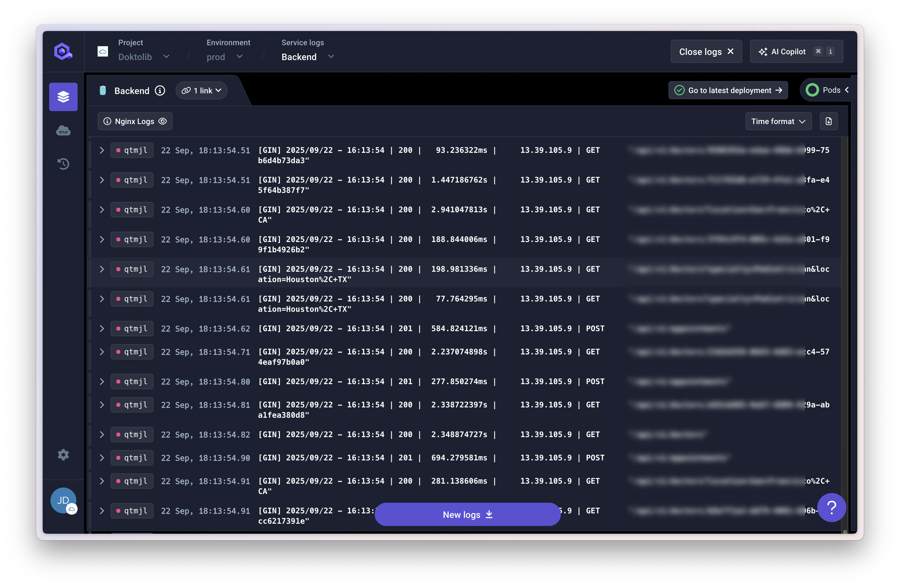
Task: Open the audit history icon in the sidebar
Action: 63,163
